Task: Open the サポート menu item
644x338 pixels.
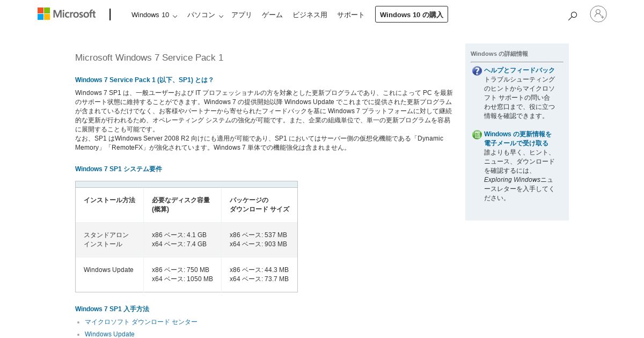Action: tap(351, 15)
